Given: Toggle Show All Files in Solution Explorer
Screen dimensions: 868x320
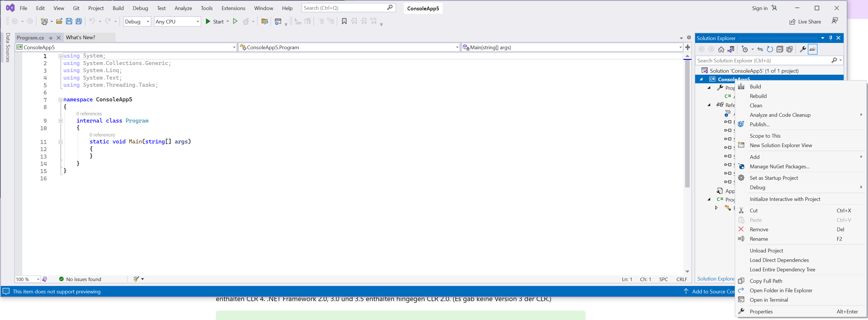Looking at the screenshot, I should pos(789,50).
